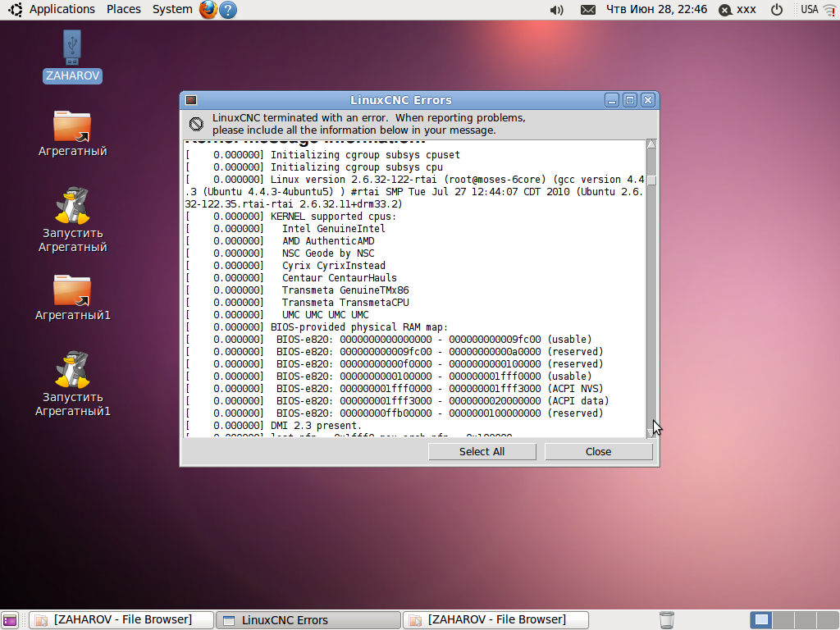Click the 'Transmeta TransmetaCPU' log line
The width and height of the screenshot is (840, 630).
[297, 303]
